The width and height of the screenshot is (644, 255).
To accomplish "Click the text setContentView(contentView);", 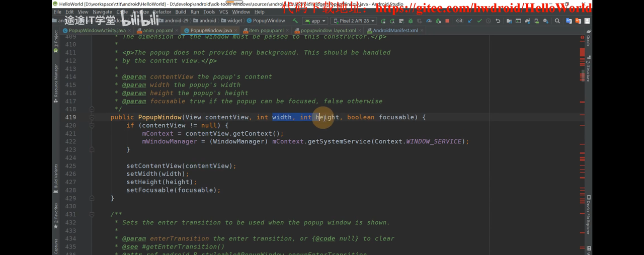I will [181, 166].
